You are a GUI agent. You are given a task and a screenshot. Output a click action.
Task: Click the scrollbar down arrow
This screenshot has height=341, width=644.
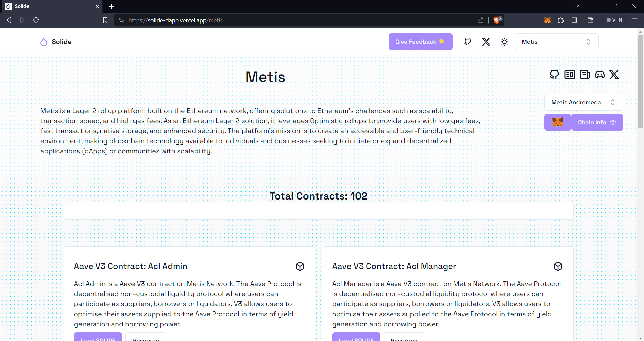pyautogui.click(x=640, y=338)
